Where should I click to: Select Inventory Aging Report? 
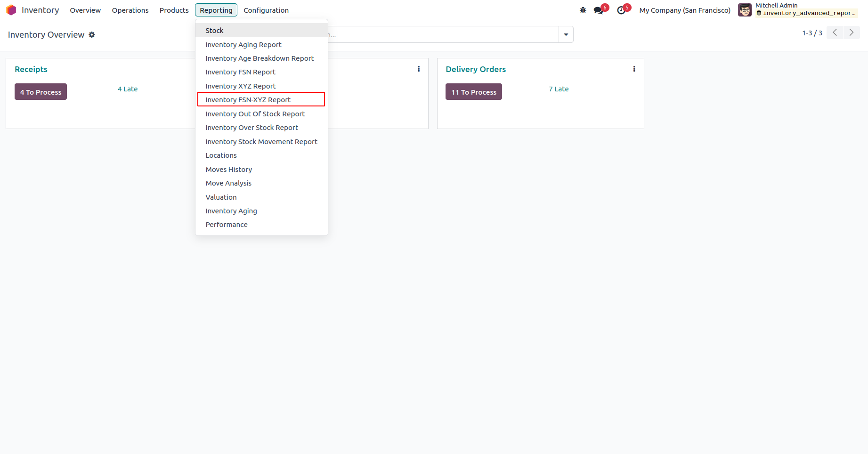point(261,44)
